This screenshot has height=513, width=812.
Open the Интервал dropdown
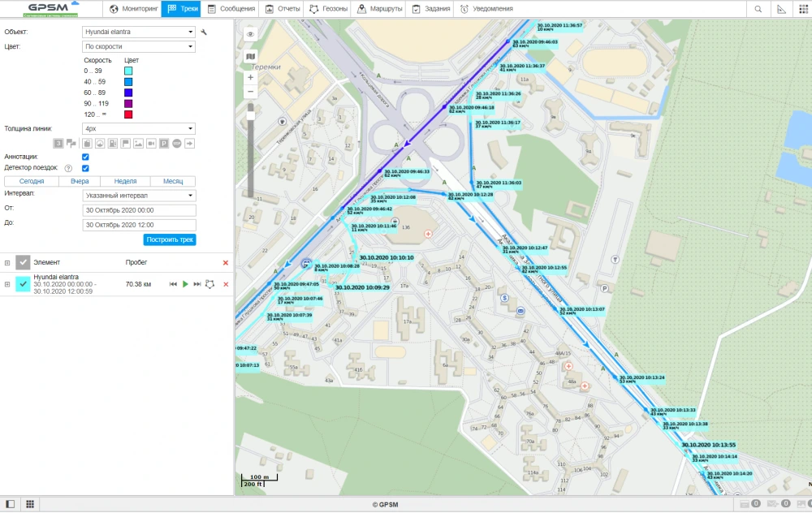pyautogui.click(x=139, y=196)
